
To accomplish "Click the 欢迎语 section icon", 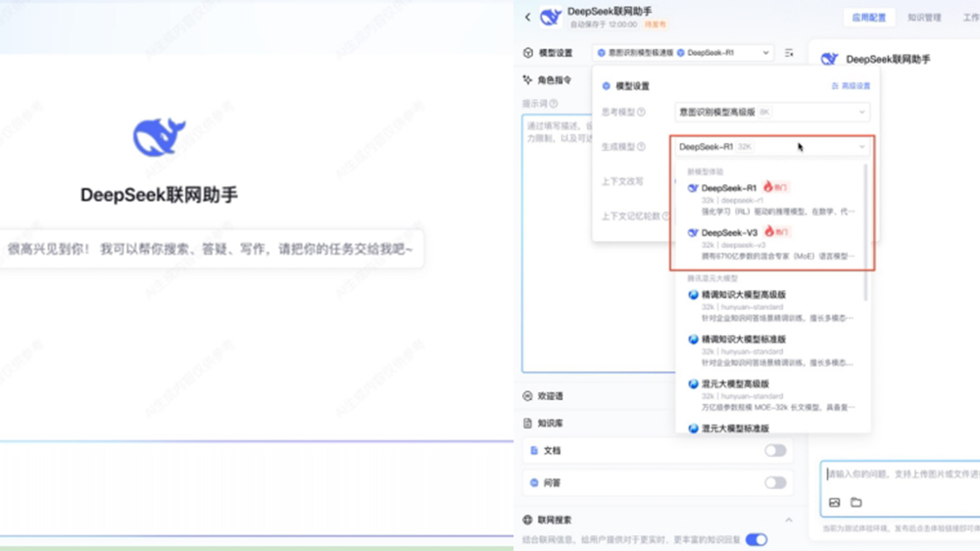I will click(x=527, y=396).
